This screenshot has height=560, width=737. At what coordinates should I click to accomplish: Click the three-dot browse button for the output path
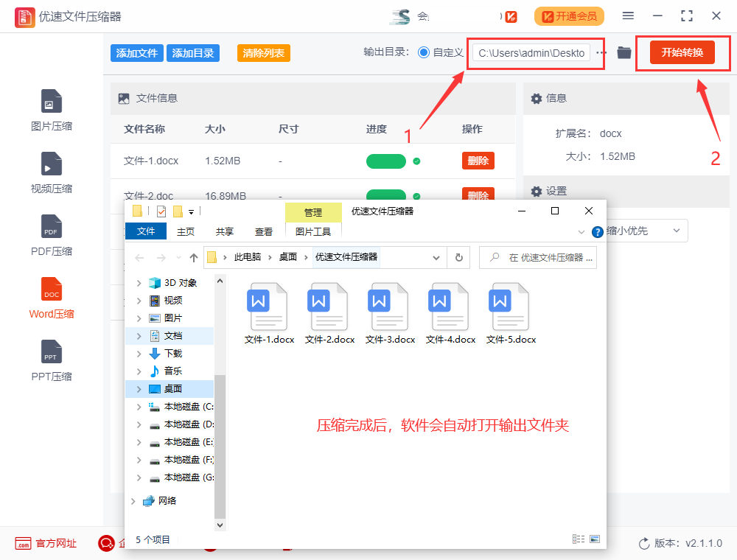click(601, 52)
